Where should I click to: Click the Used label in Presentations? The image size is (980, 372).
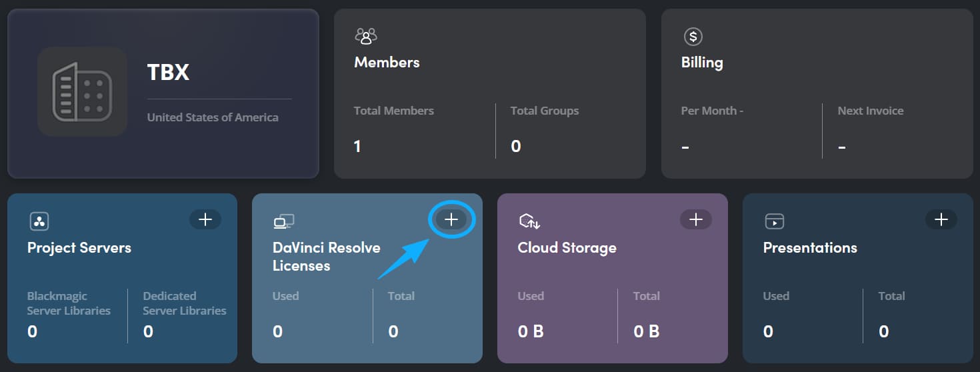pyautogui.click(x=776, y=296)
